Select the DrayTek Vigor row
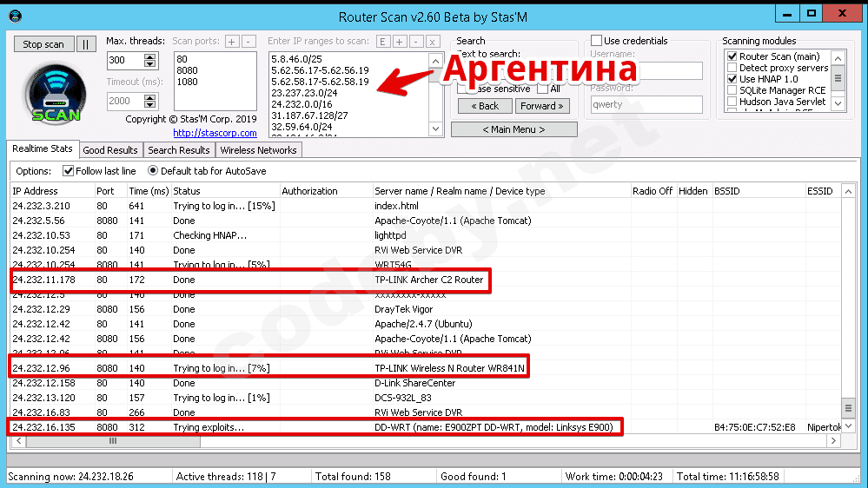 [427, 309]
